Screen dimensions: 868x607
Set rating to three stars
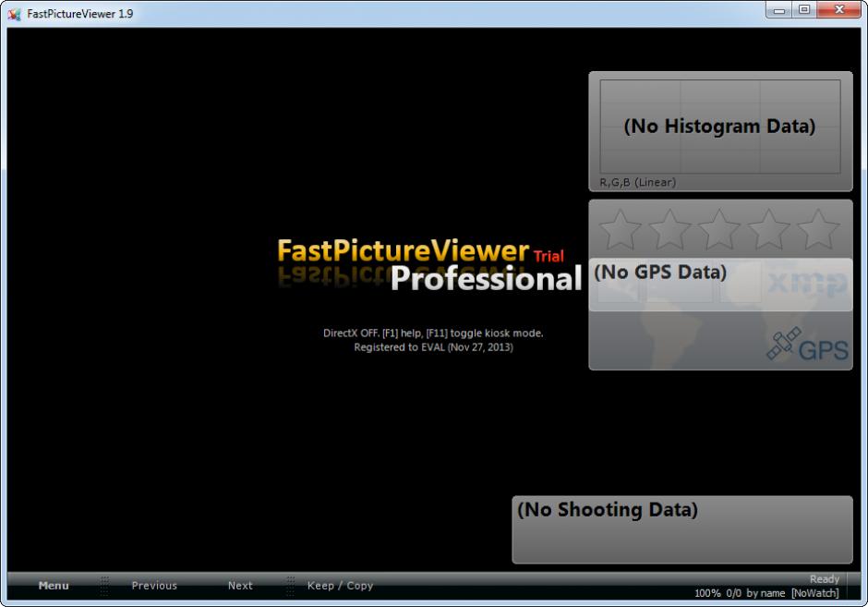(x=719, y=229)
